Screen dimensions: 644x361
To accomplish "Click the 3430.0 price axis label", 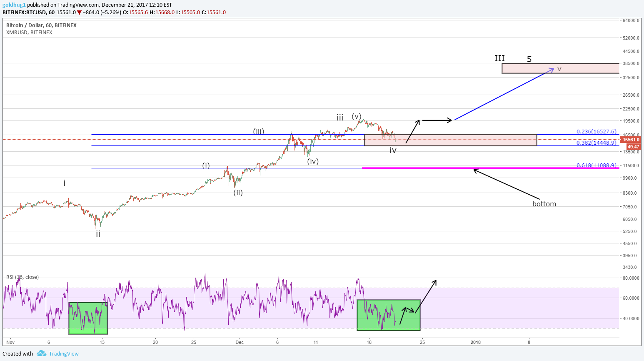I will [630, 267].
